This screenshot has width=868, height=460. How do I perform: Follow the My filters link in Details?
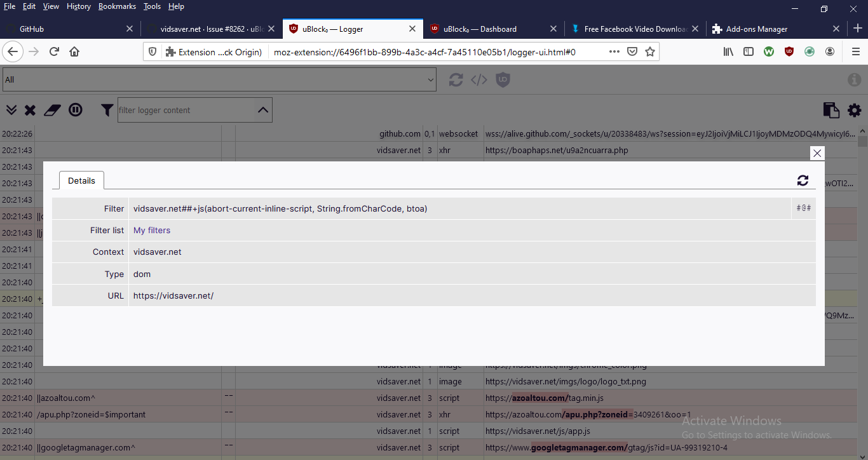tap(152, 231)
